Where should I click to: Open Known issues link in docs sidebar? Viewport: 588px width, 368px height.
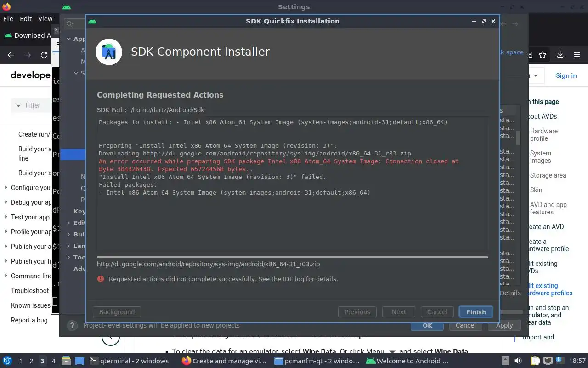31,305
